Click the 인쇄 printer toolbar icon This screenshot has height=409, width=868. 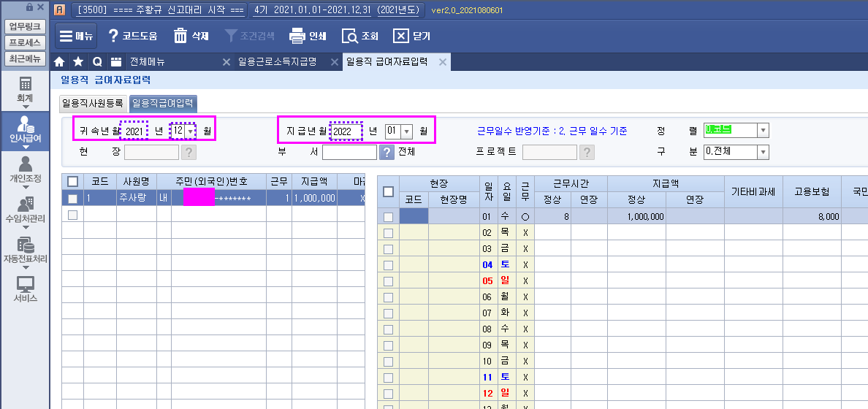click(x=297, y=36)
